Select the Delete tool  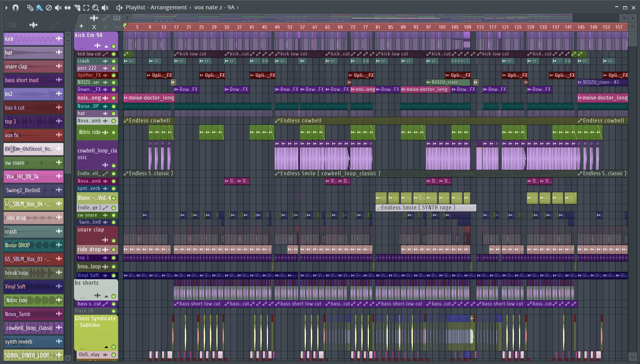[x=49, y=8]
